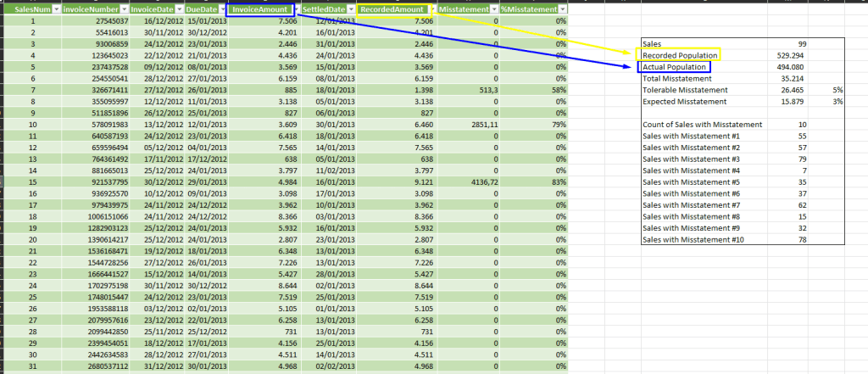This screenshot has height=374, width=868.
Task: Click the recorded amount cell 1.398
Action: [x=396, y=90]
